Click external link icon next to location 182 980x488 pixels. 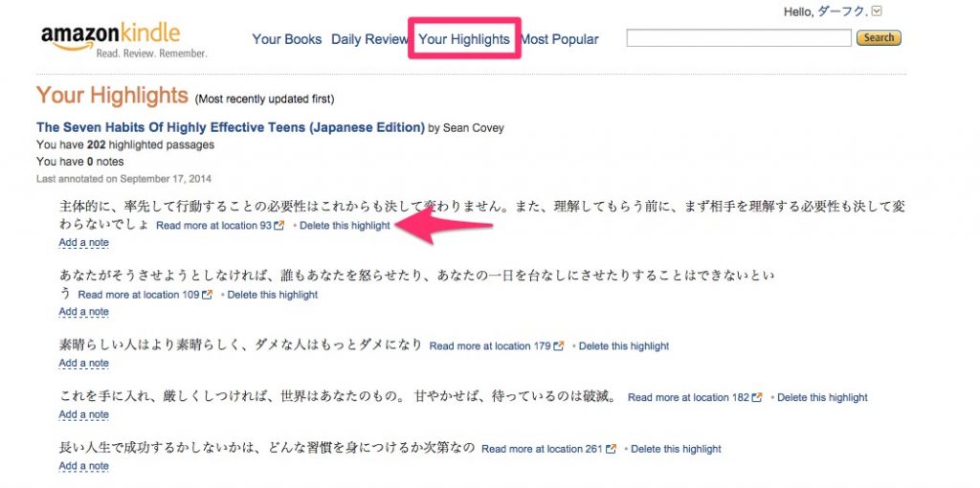[757, 397]
